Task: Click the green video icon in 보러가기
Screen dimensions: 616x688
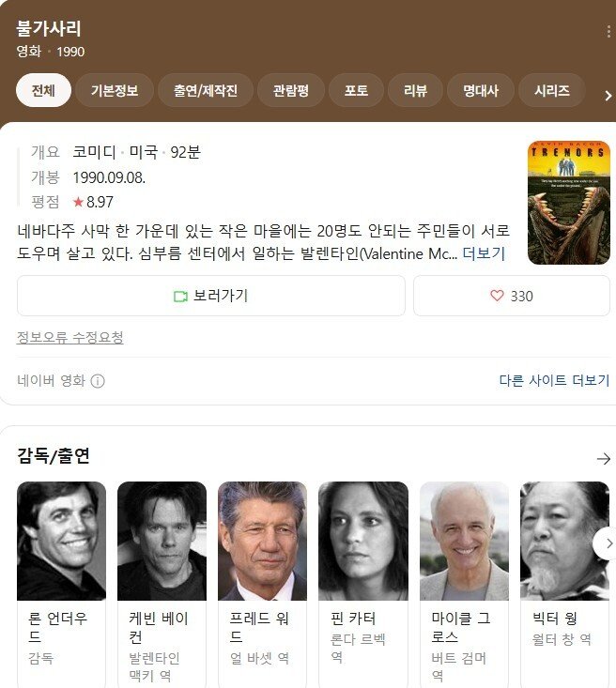Action: (180, 297)
